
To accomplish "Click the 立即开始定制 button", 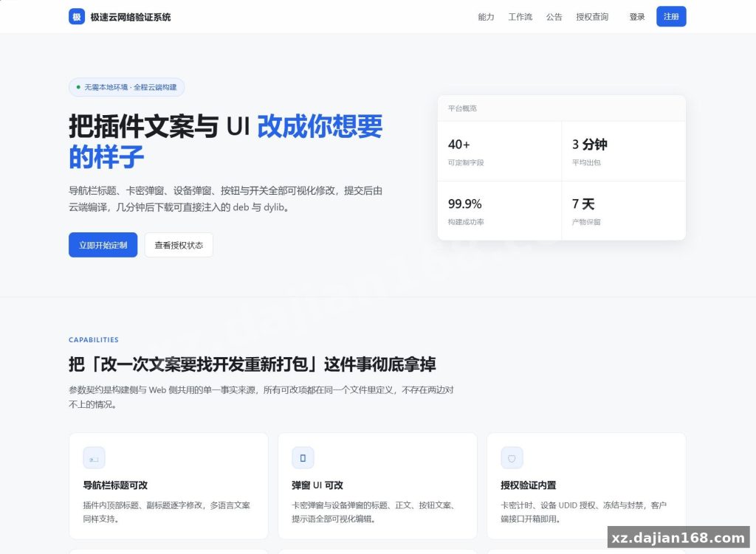I will pos(103,245).
